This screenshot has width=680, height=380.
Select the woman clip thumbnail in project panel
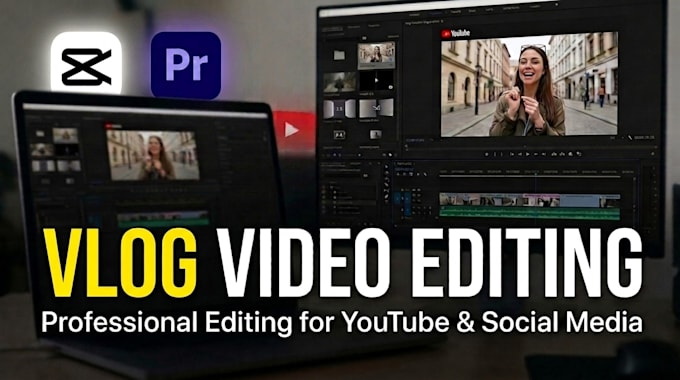tap(376, 56)
